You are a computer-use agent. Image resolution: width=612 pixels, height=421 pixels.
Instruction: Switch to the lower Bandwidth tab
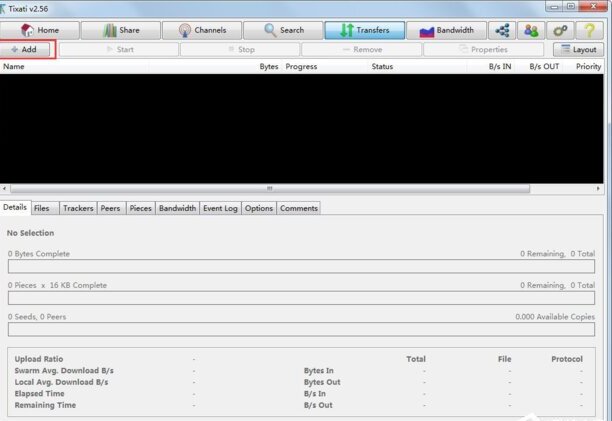click(178, 208)
